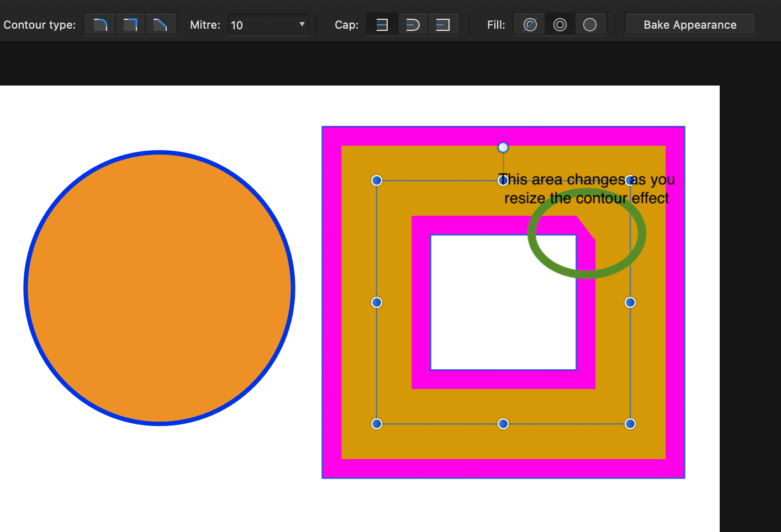781x532 pixels.
Task: Click the rotation handle above the selection
Action: (x=503, y=147)
